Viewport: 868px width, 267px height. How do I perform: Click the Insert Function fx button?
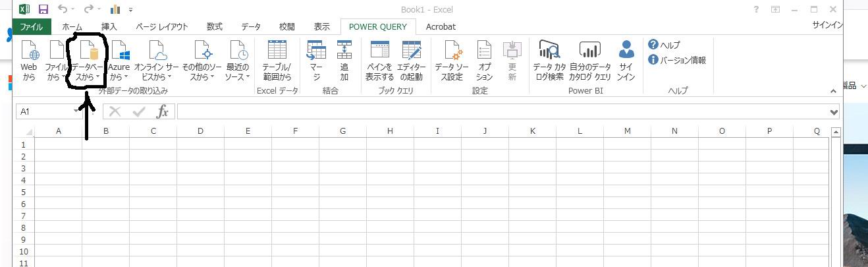[163, 112]
